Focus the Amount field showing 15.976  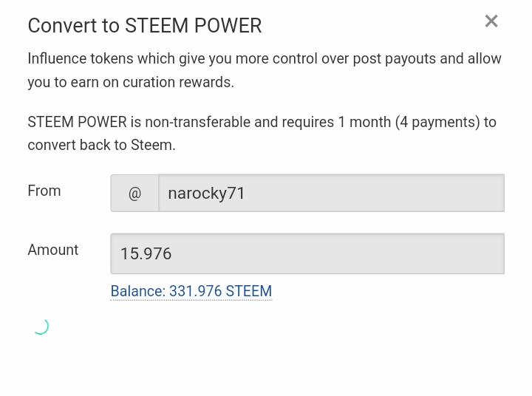coord(307,253)
